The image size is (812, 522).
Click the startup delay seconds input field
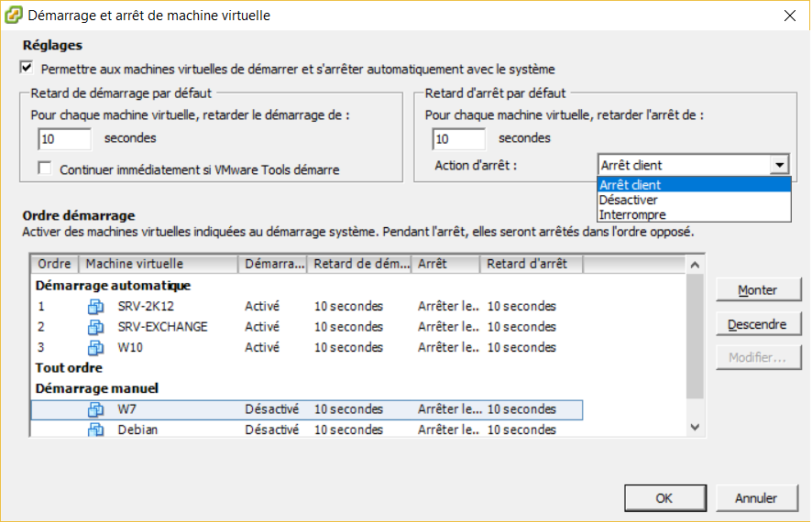pyautogui.click(x=65, y=138)
